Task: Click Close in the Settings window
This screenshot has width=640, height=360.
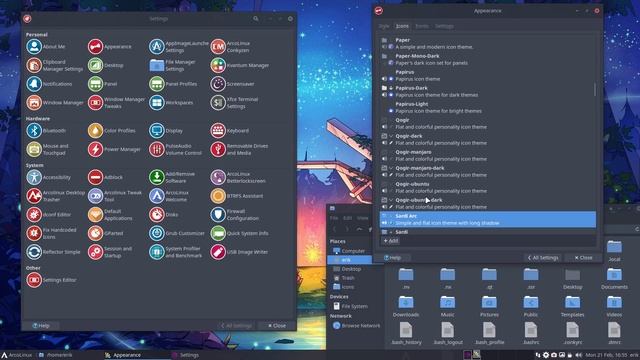Action: click(x=277, y=325)
